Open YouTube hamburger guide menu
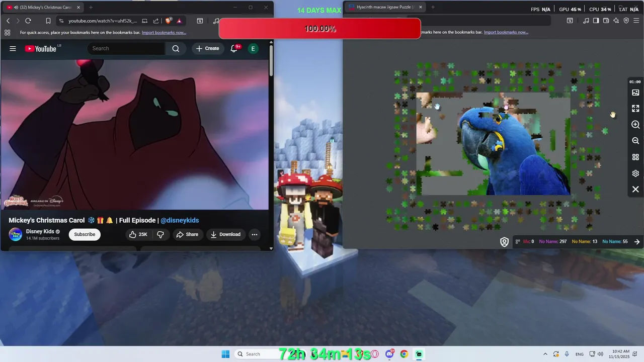This screenshot has height=362, width=644. click(x=13, y=49)
